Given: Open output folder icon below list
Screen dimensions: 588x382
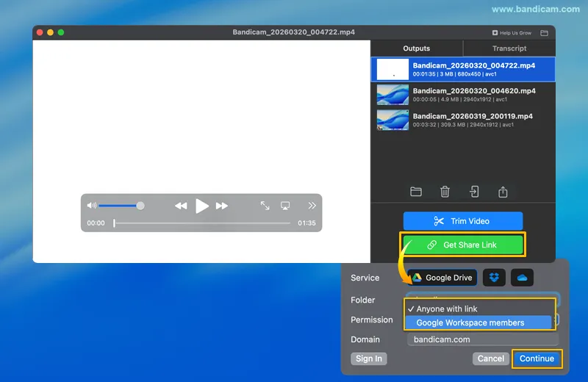Looking at the screenshot, I should click(416, 192).
